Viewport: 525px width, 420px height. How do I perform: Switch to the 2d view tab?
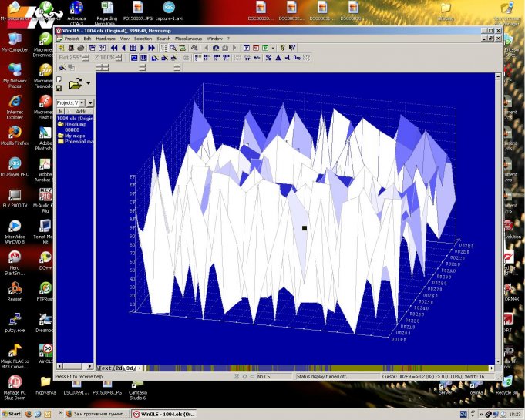pyautogui.click(x=119, y=368)
